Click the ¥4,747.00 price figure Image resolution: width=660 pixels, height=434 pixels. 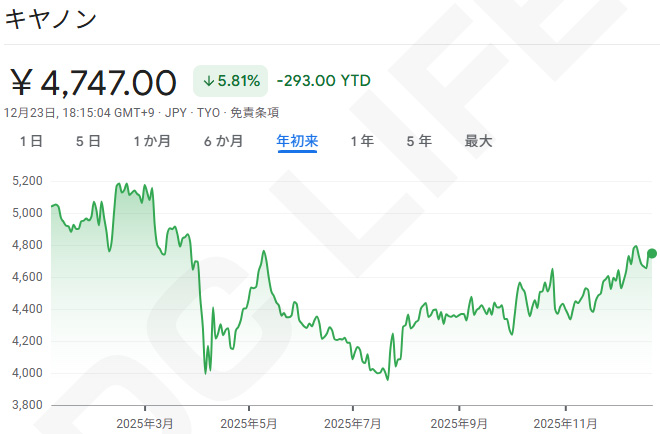(94, 82)
